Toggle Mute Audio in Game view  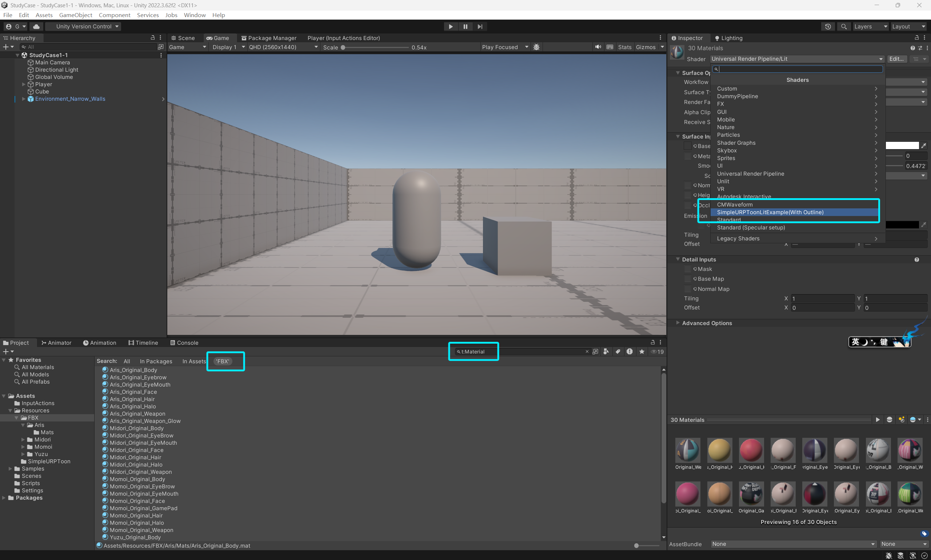(598, 47)
